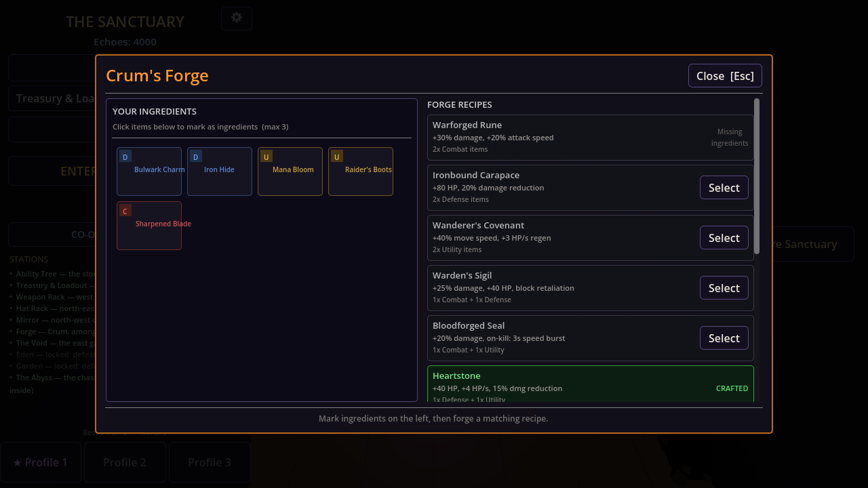
Task: Mark Raider's Boots as an ingredient
Action: (361, 171)
